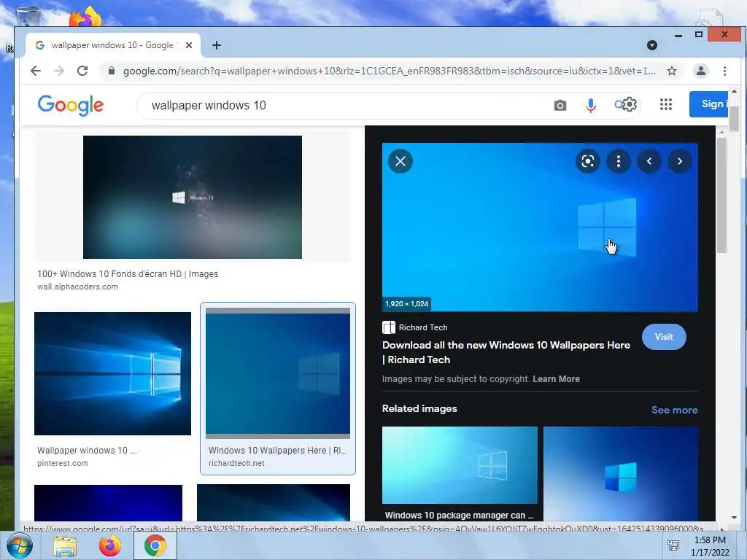Bookmark this page with the star icon

(672, 71)
